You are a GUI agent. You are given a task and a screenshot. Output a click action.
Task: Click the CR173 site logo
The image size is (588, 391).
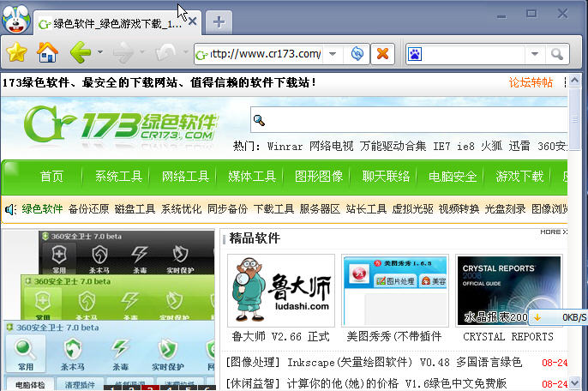click(x=121, y=123)
